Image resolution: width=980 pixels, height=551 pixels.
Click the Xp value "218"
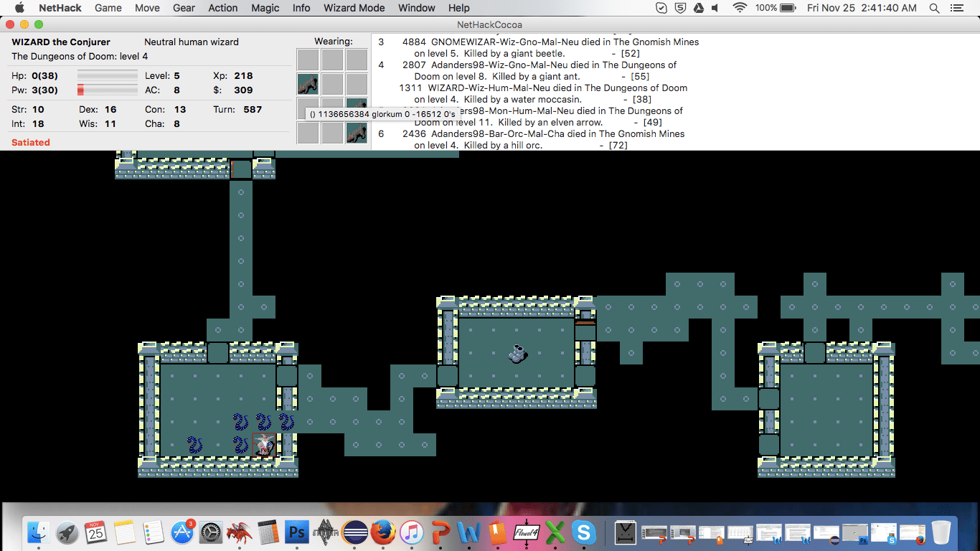pos(243,75)
